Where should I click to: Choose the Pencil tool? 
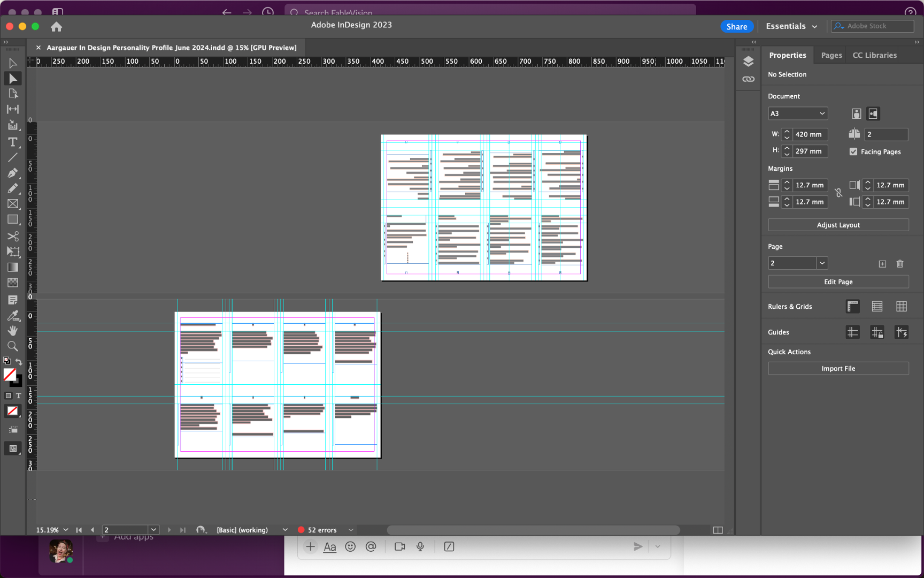(12, 188)
